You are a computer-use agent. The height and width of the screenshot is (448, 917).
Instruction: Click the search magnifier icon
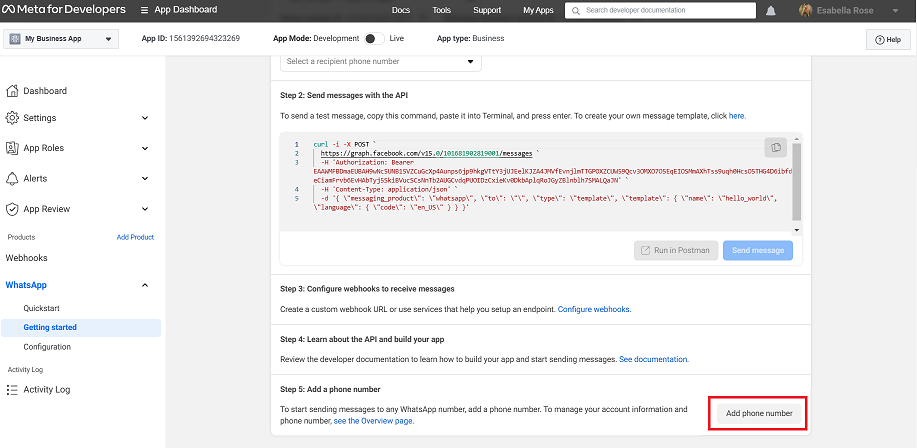[x=576, y=11]
